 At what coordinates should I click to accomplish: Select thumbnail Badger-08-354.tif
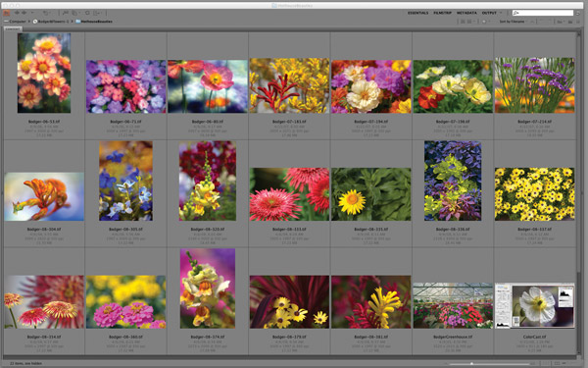tap(44, 302)
